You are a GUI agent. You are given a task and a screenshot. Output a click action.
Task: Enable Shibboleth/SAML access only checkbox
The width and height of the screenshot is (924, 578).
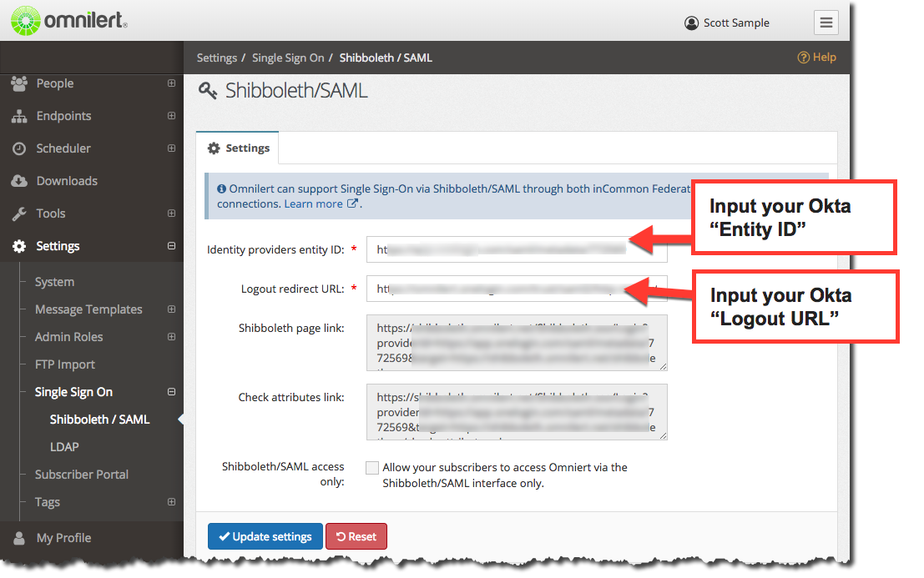(371, 468)
